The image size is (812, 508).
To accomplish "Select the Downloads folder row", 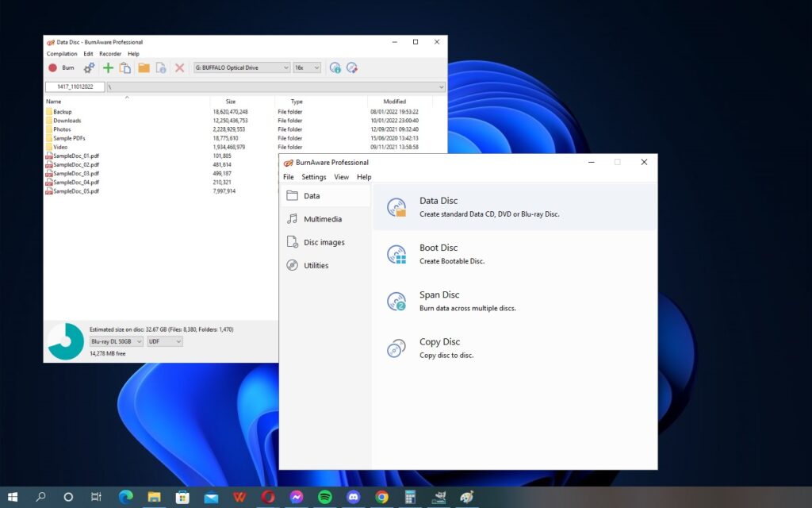I will (238, 121).
